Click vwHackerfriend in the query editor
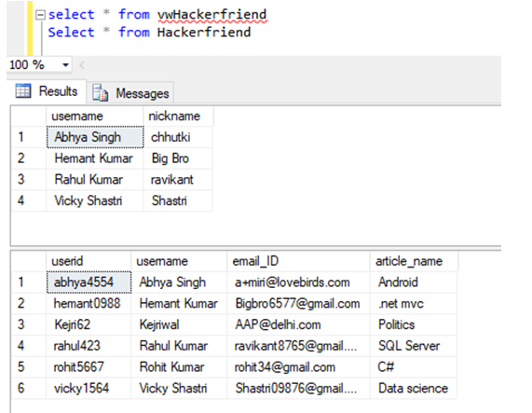 (x=212, y=15)
